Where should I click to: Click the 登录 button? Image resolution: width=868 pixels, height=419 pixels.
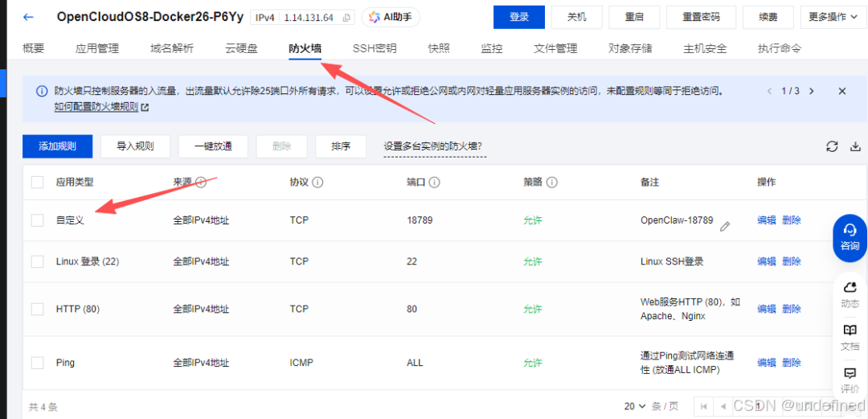[518, 17]
